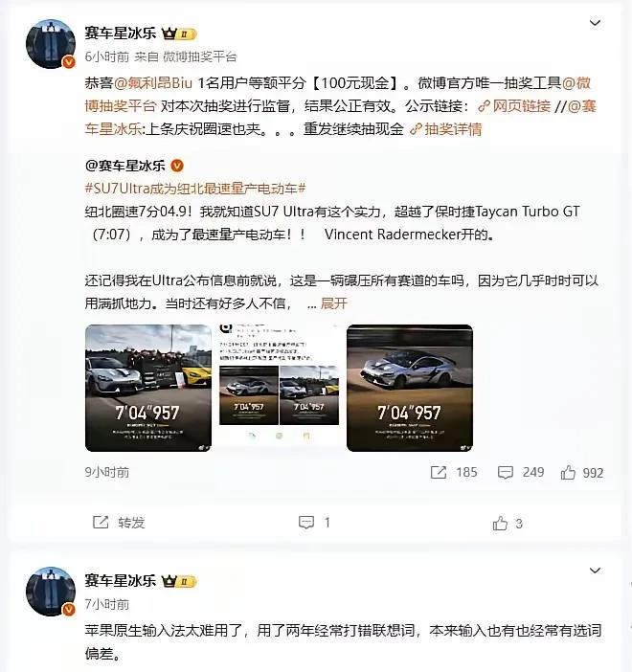This screenshot has width=632, height=672.
Task: View the third thumbnail of drifting car
Action: click(x=410, y=388)
